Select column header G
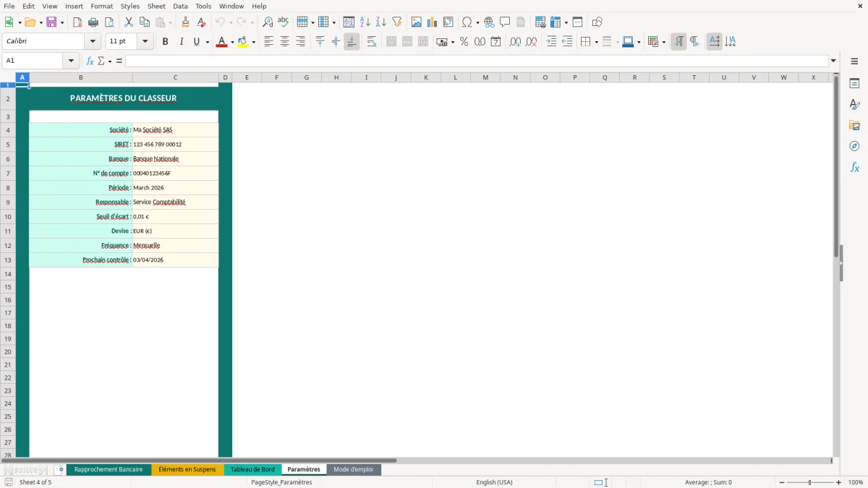868x488 pixels. pyautogui.click(x=306, y=77)
